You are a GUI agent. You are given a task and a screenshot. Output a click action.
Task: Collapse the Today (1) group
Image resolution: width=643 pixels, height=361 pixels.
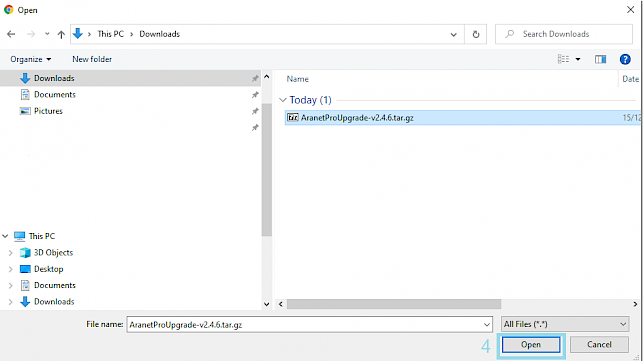[x=283, y=100]
